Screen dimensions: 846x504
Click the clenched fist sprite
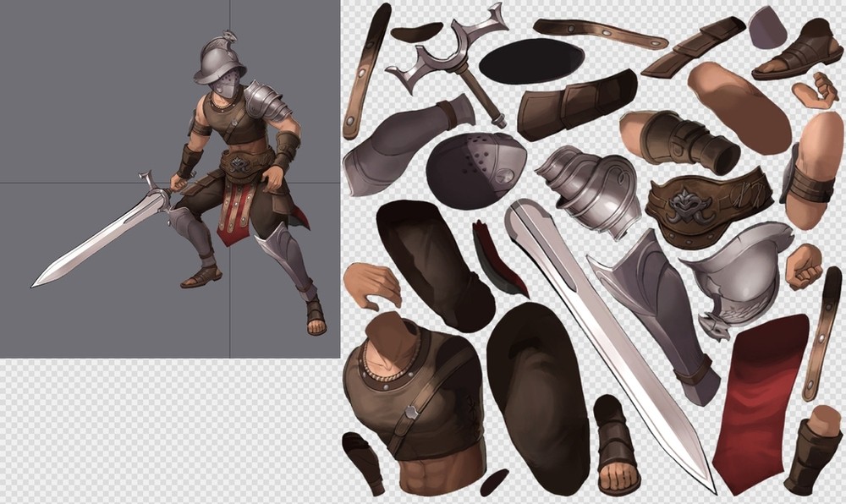803,266
